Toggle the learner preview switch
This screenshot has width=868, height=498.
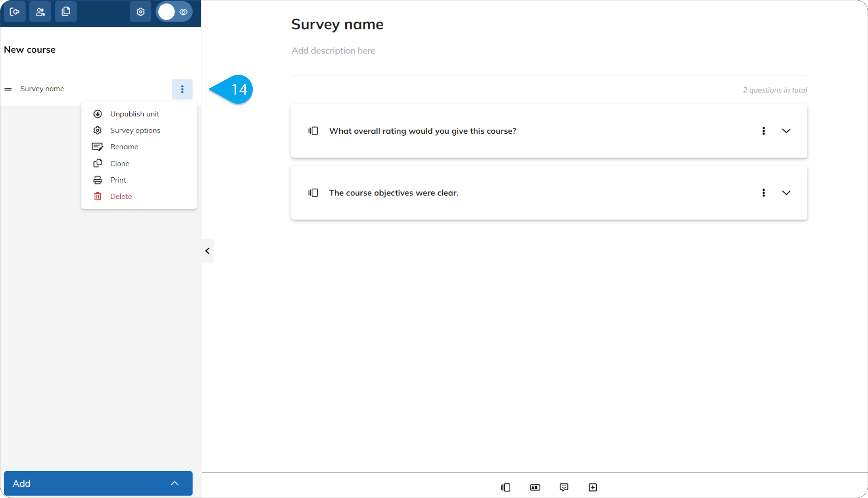click(x=174, y=12)
